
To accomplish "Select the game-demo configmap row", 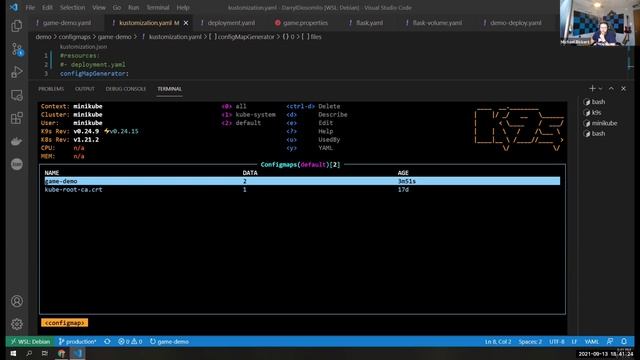I will (x=302, y=181).
